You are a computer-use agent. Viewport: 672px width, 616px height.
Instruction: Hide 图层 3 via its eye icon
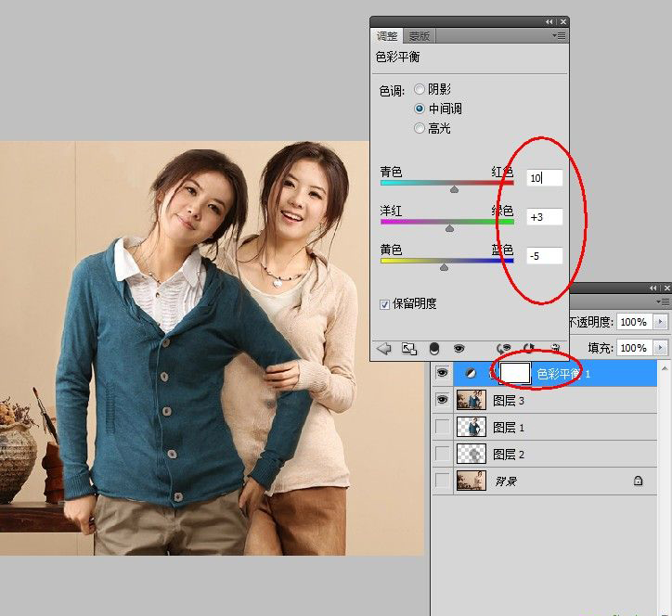point(442,400)
